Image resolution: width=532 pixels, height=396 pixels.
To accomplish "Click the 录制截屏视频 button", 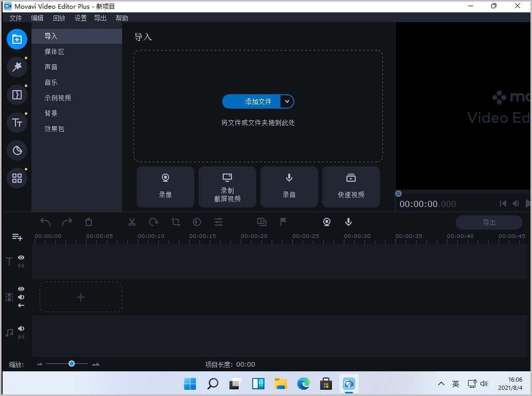I will [x=227, y=187].
